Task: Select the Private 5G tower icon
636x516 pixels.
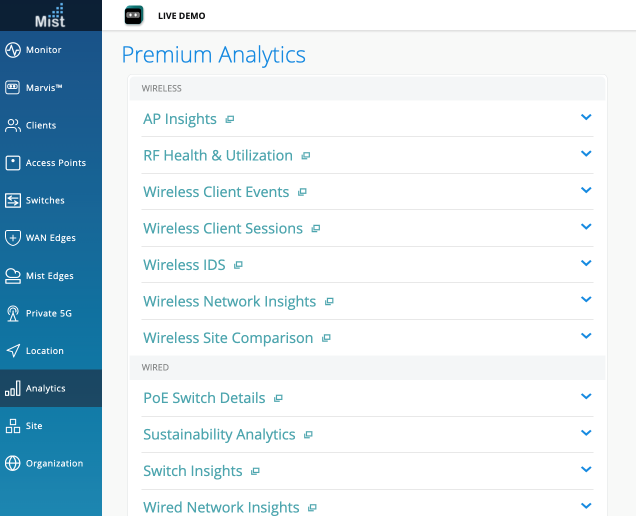Action: [13, 313]
